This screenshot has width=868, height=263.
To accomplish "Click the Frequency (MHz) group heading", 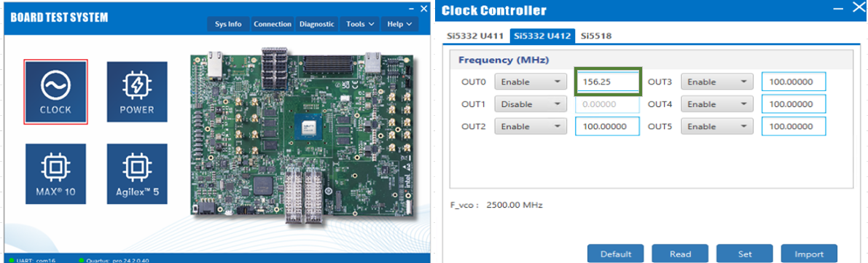I will pyautogui.click(x=504, y=59).
